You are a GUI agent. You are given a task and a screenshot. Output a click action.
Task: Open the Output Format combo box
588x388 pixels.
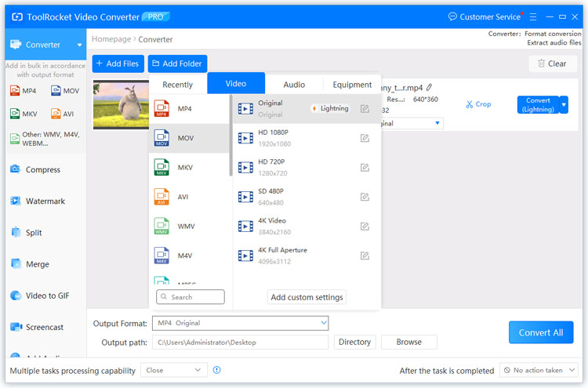click(x=241, y=323)
